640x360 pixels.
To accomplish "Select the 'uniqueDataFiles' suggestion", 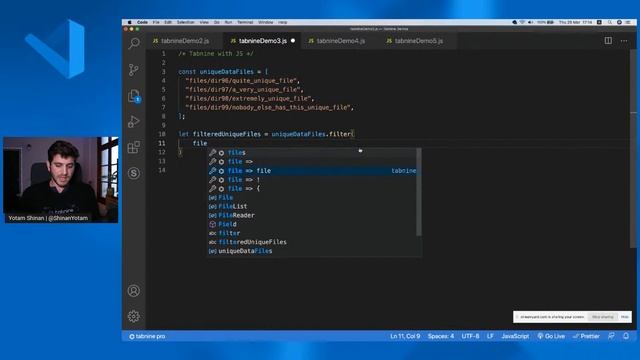I will click(313, 251).
